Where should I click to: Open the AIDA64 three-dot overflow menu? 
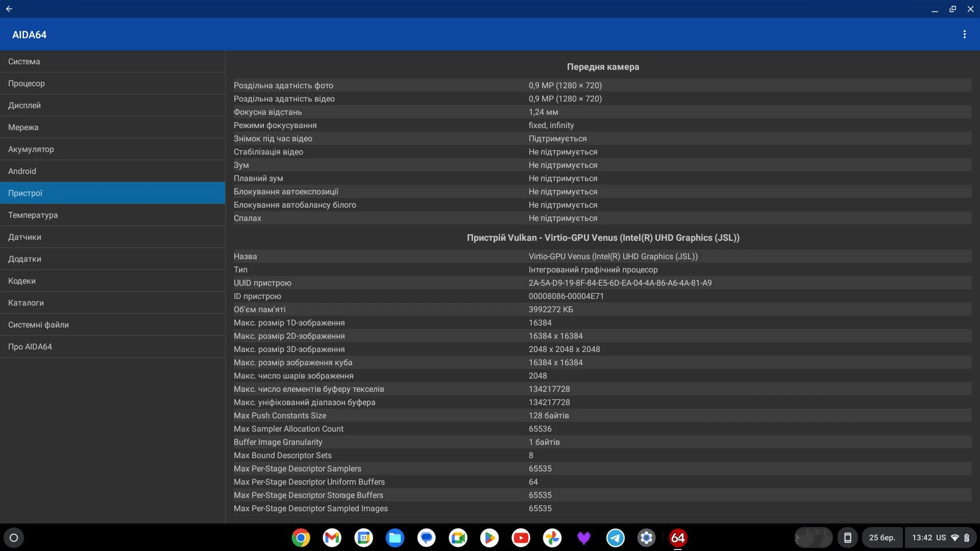[964, 34]
